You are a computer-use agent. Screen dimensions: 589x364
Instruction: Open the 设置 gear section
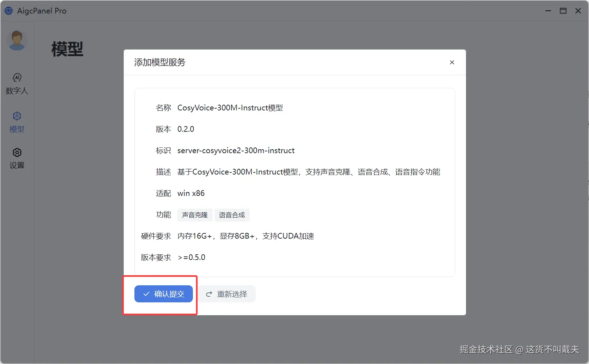[x=17, y=158]
